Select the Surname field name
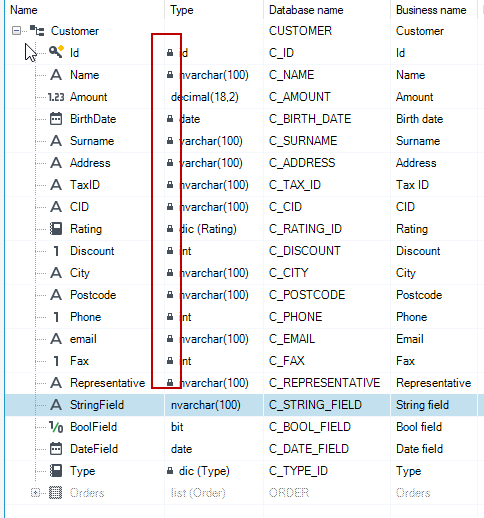This screenshot has width=484, height=518. point(92,141)
